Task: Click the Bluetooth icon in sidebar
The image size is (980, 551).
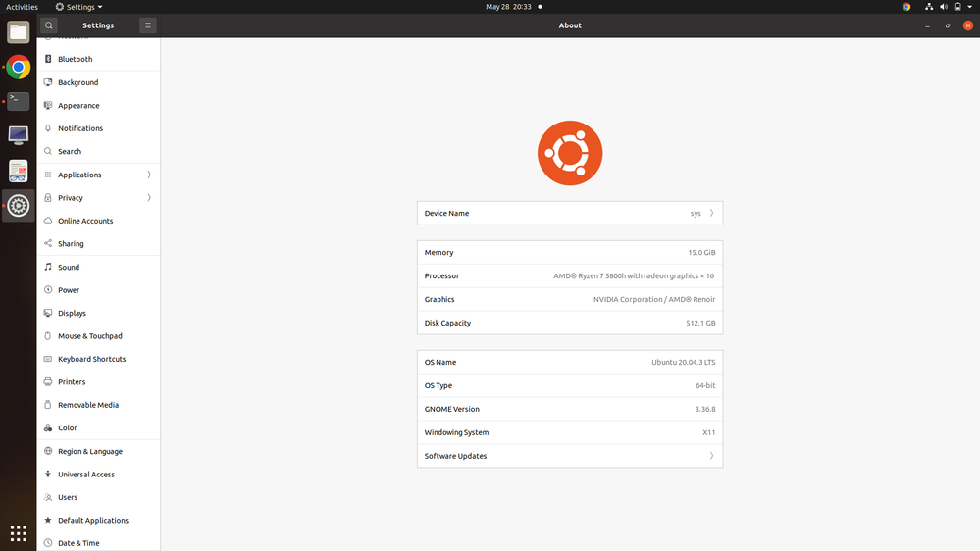Action: (48, 59)
